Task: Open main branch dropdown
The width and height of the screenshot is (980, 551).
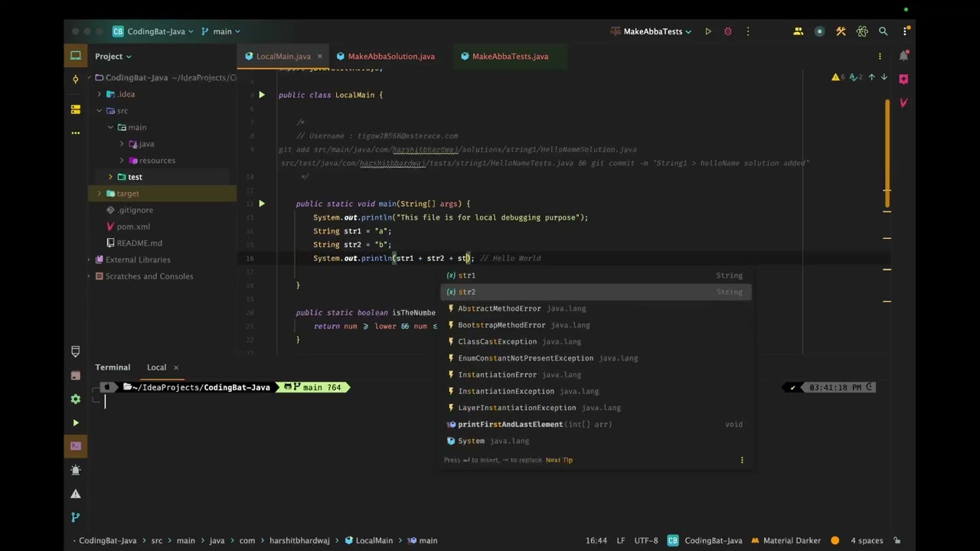Action: (220, 31)
